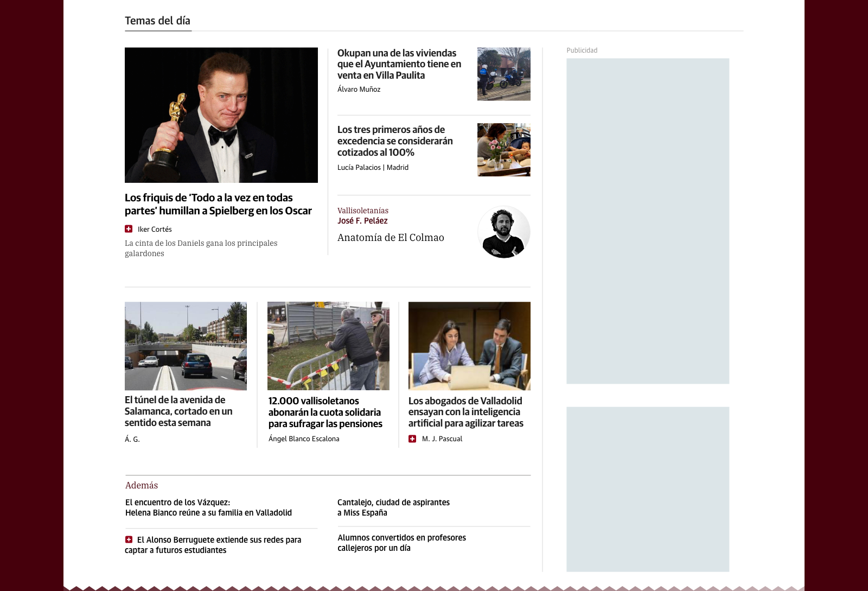Open '12.000 vallisoletanos' pensions headline
Image resolution: width=868 pixels, height=591 pixels.
pos(325,412)
